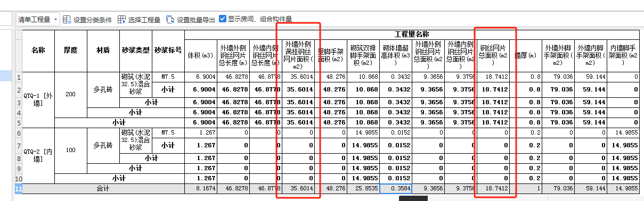Viewport: 644px width, 201px height.
Task: Click 设置分类条件 toolbar button
Action: [87, 20]
